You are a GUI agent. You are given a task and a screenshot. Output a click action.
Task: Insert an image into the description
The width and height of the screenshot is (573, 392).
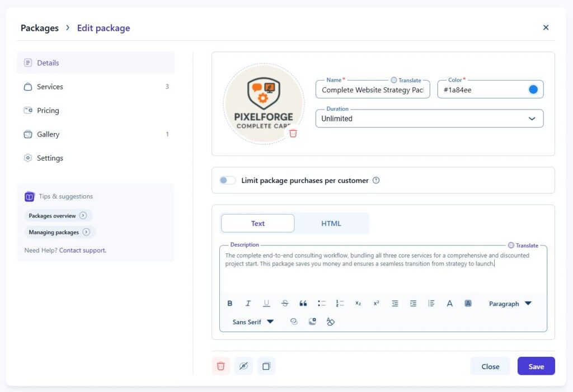pyautogui.click(x=312, y=322)
